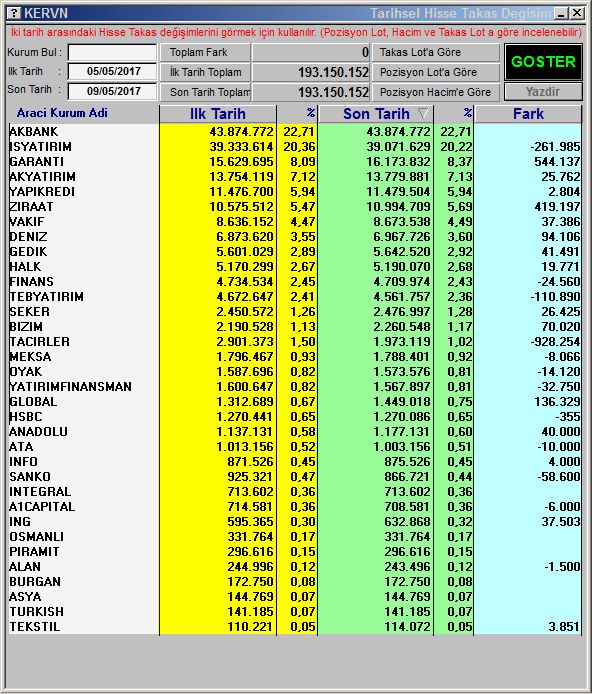
Task: Click AKBANK Ilk Tarih percentage 22,71
Action: [x=300, y=132]
